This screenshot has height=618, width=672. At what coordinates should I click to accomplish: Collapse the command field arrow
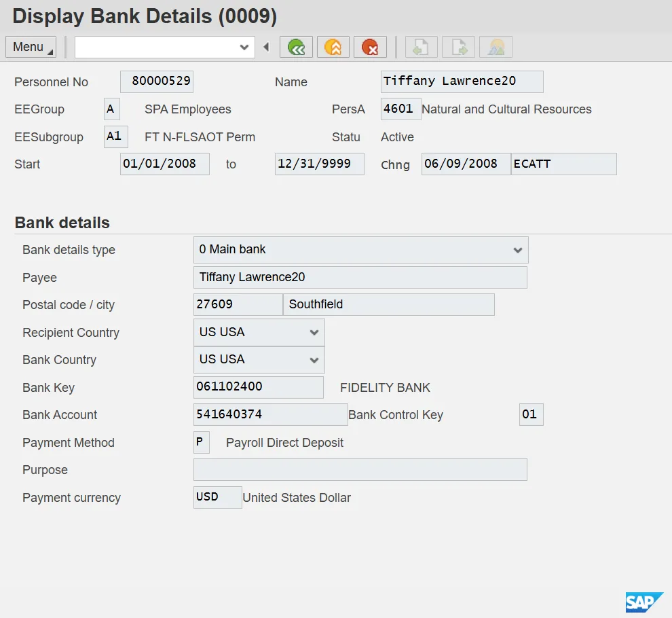[x=266, y=48]
